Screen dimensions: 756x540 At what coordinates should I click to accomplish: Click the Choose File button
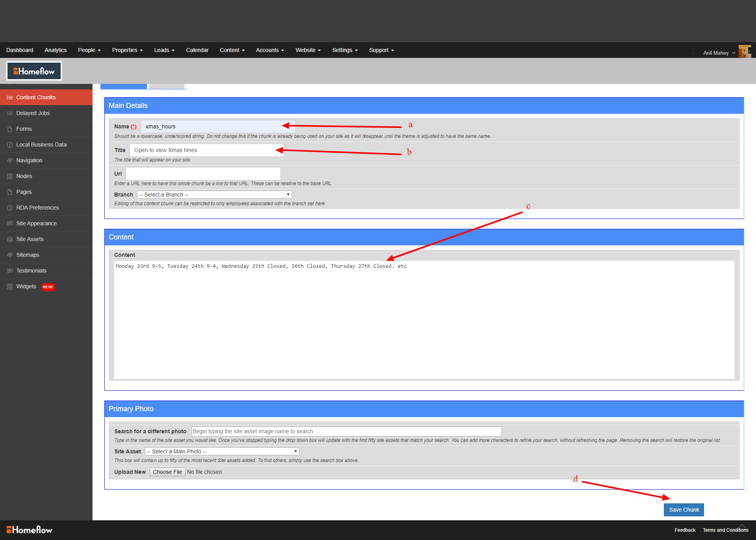click(x=167, y=472)
